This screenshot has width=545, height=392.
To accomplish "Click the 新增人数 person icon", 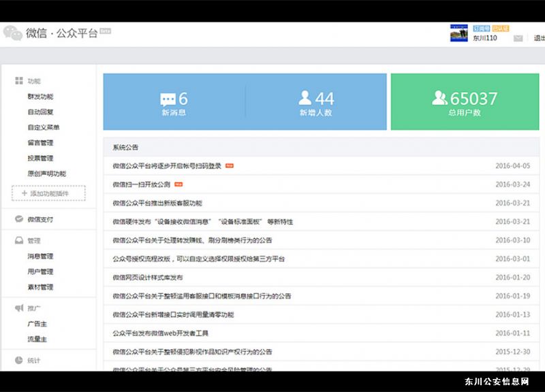I will click(305, 98).
